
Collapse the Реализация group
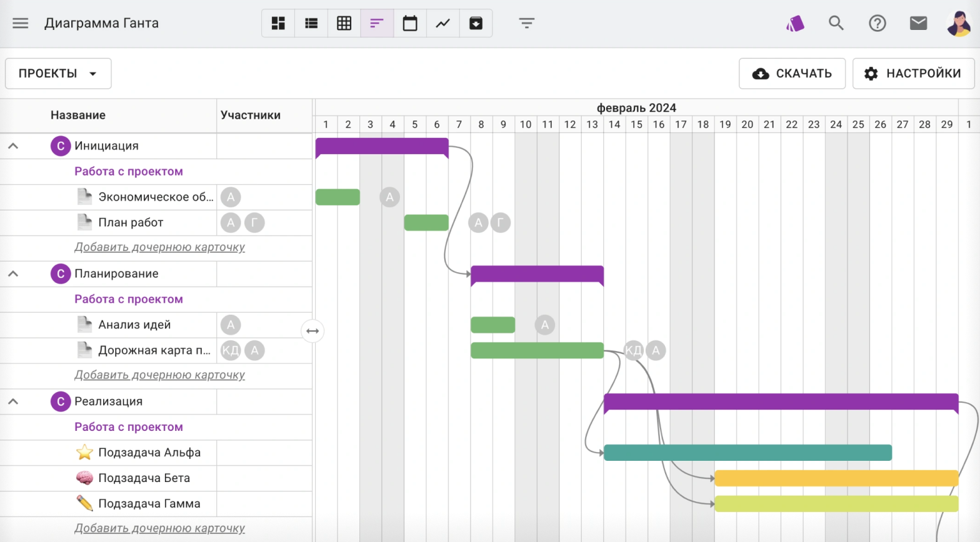13,402
